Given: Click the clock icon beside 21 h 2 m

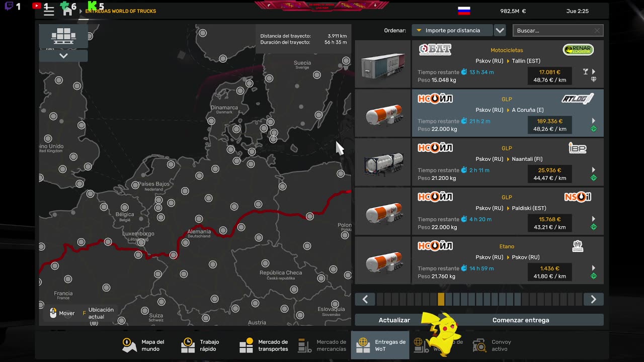Looking at the screenshot, I should (x=464, y=121).
